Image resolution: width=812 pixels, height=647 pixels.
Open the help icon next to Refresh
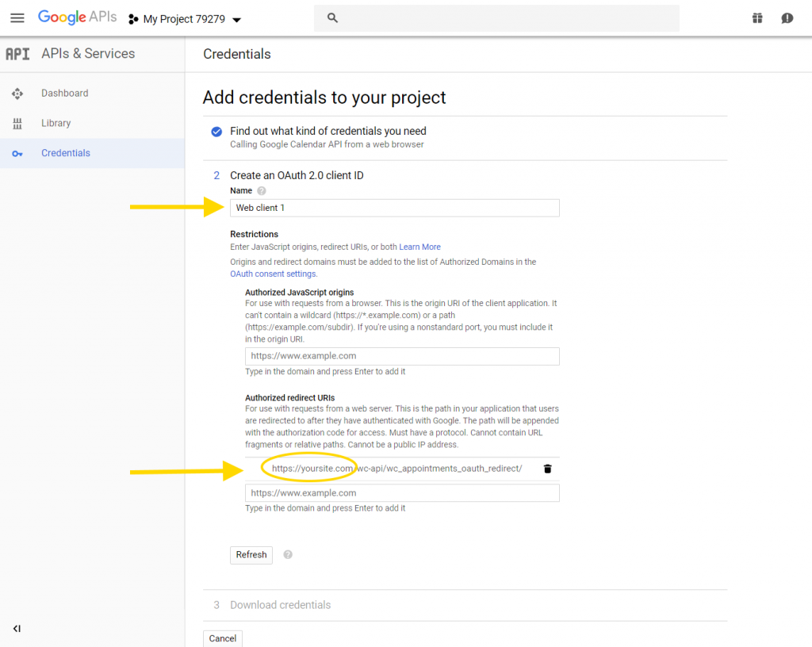pyautogui.click(x=288, y=555)
